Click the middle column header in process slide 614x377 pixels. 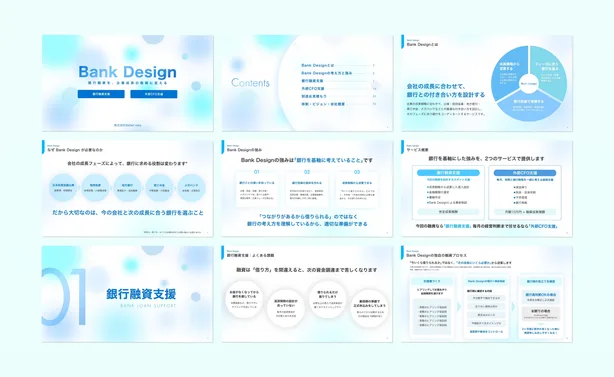pyautogui.click(x=486, y=281)
